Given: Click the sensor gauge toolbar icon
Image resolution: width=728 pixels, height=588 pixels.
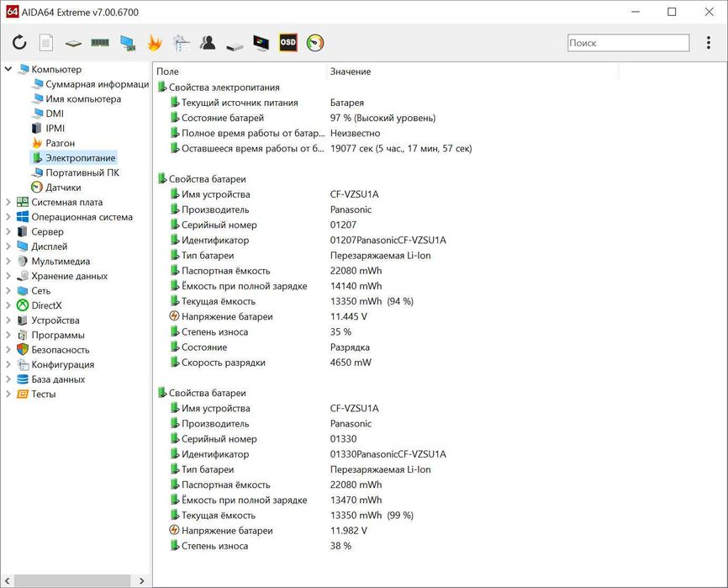Looking at the screenshot, I should point(314,43).
